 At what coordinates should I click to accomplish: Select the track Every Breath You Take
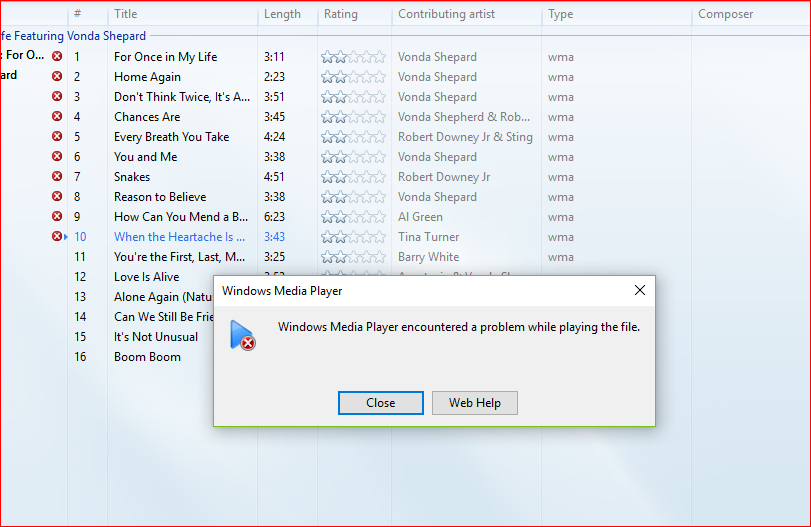(172, 137)
